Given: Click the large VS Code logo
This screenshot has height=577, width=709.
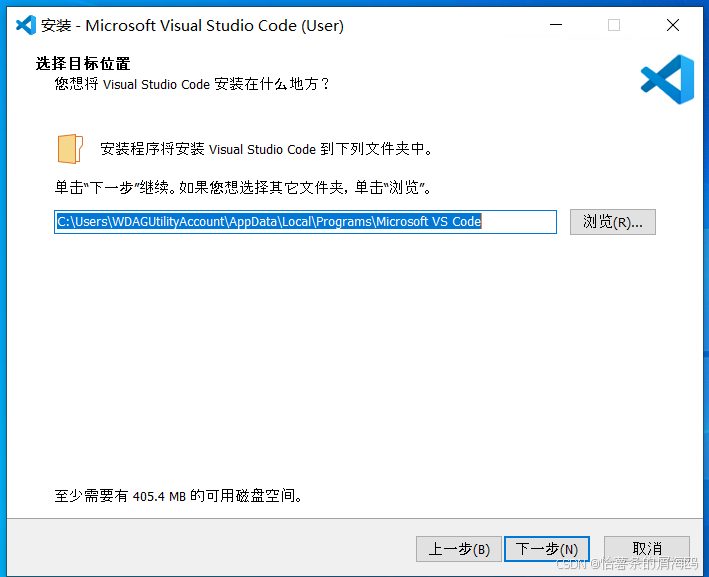Looking at the screenshot, I should tap(667, 80).
